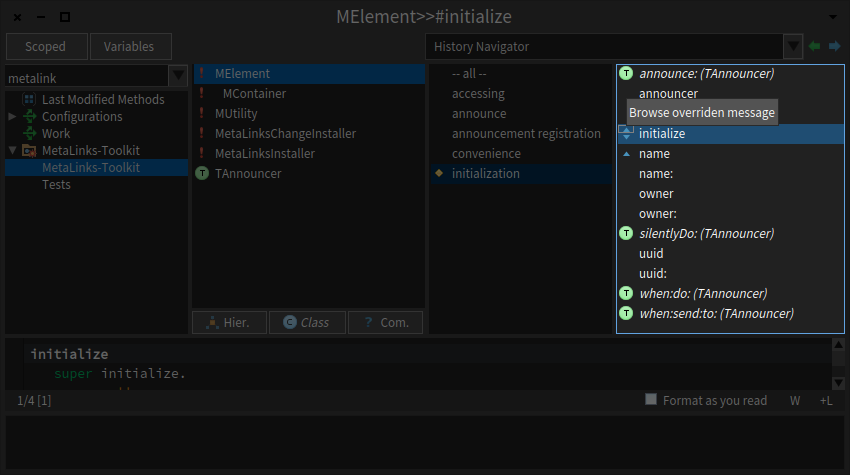Open the metalink filter dropdown arrow

(x=178, y=76)
